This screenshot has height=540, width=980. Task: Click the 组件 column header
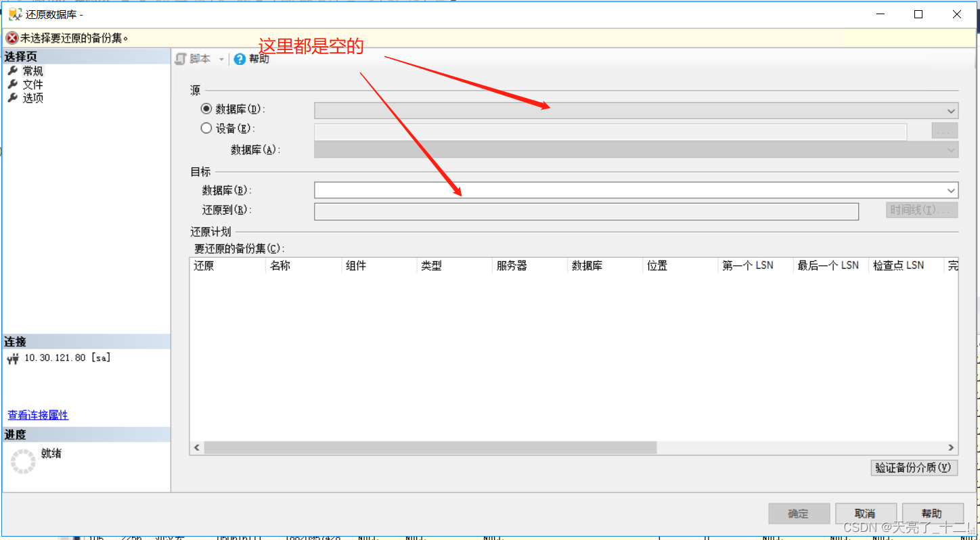(x=379, y=266)
